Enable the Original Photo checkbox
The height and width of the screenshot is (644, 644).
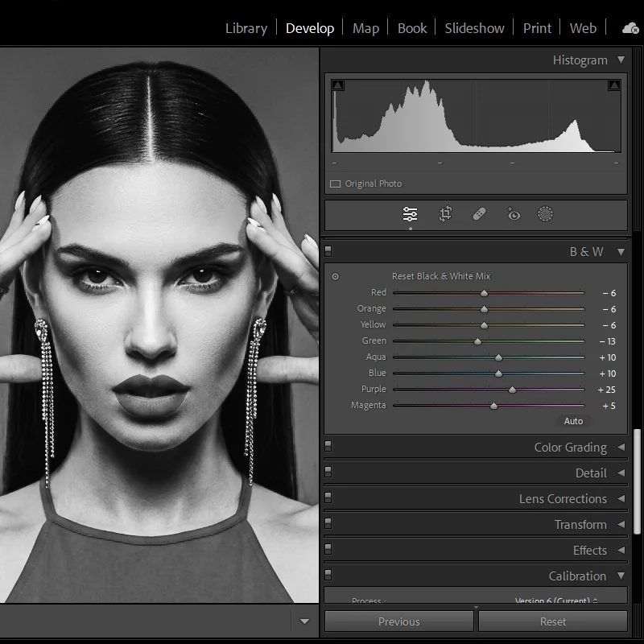tap(335, 184)
